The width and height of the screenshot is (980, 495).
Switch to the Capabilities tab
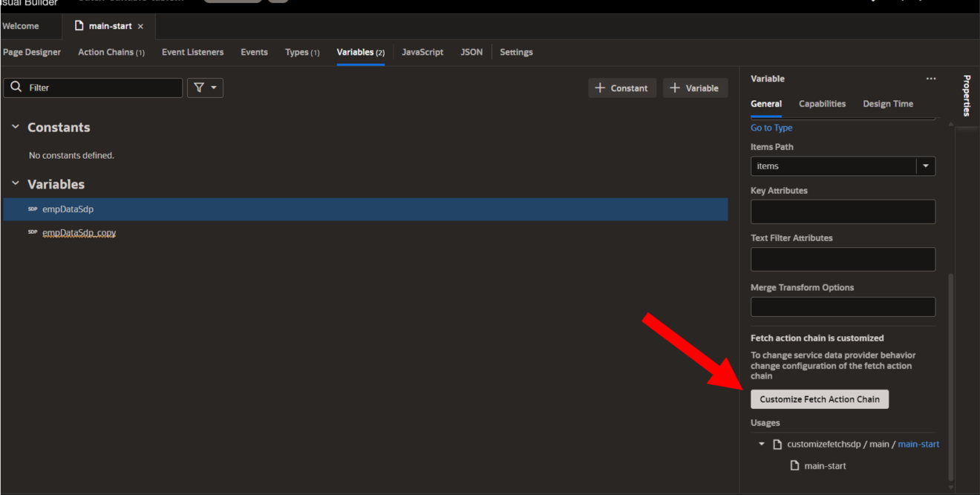click(x=822, y=104)
